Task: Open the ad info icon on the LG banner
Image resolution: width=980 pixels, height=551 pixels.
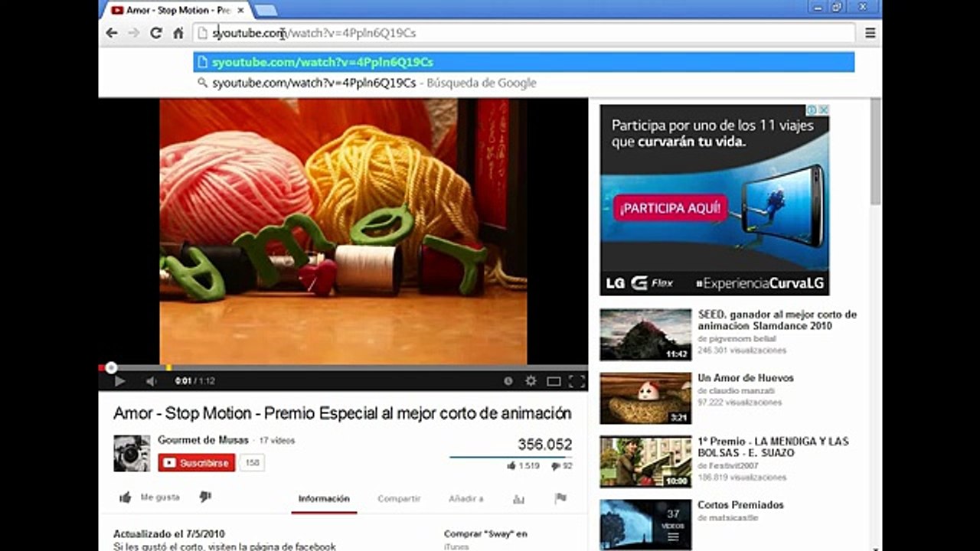Action: click(x=813, y=110)
